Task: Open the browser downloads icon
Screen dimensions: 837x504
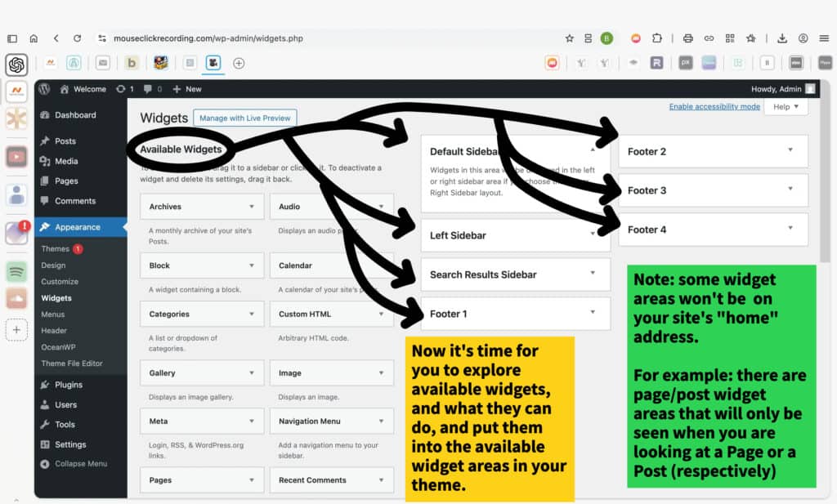Action: 782,38
